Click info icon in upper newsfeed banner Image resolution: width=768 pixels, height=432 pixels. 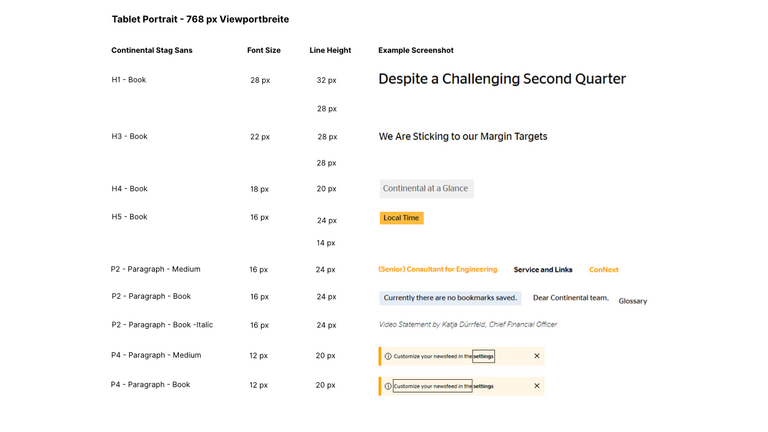[388, 356]
